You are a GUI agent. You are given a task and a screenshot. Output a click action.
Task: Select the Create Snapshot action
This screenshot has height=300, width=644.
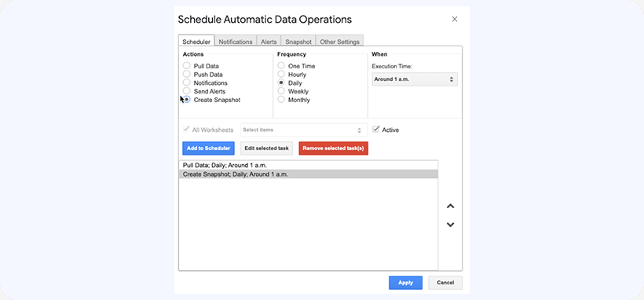pos(187,100)
